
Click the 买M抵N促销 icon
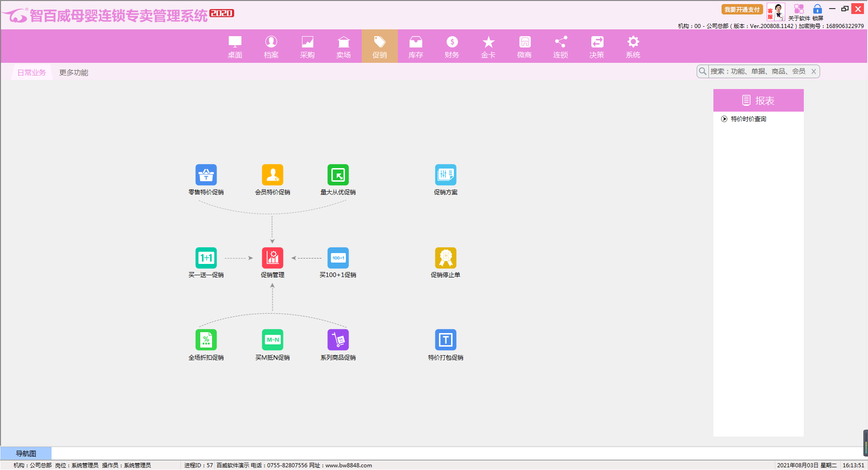[x=272, y=340]
